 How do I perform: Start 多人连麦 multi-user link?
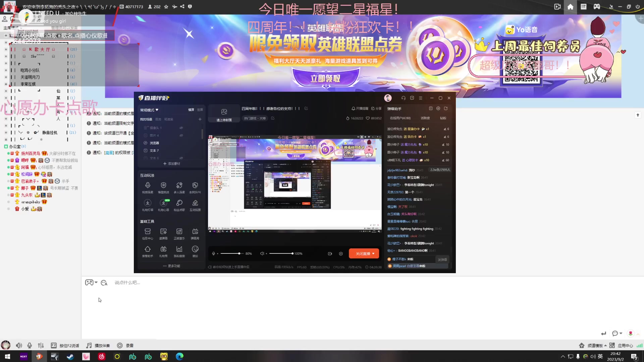[x=179, y=188]
